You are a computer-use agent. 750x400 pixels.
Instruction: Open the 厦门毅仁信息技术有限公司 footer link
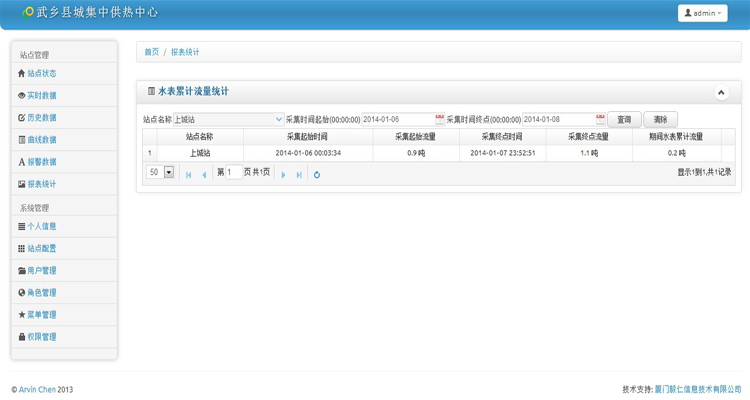pos(698,389)
